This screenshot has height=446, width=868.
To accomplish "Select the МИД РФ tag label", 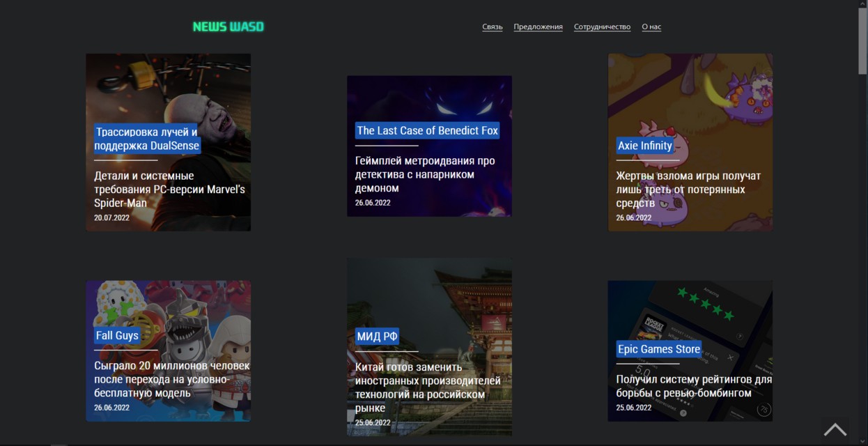I will tap(377, 337).
